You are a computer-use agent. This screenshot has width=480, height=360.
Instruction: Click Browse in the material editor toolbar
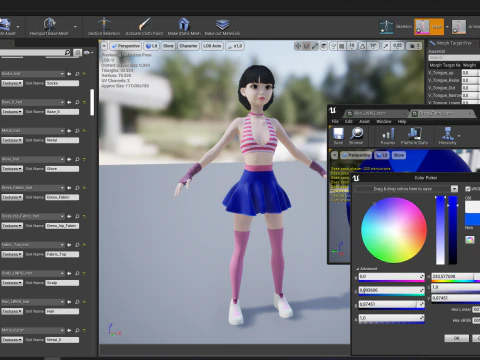pyautogui.click(x=356, y=135)
